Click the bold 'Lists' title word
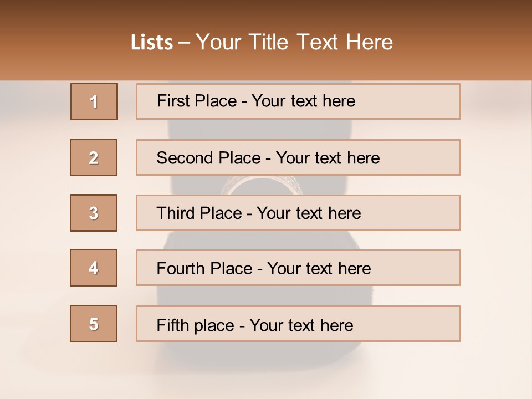Viewport: 532px width, 399px height. (152, 43)
